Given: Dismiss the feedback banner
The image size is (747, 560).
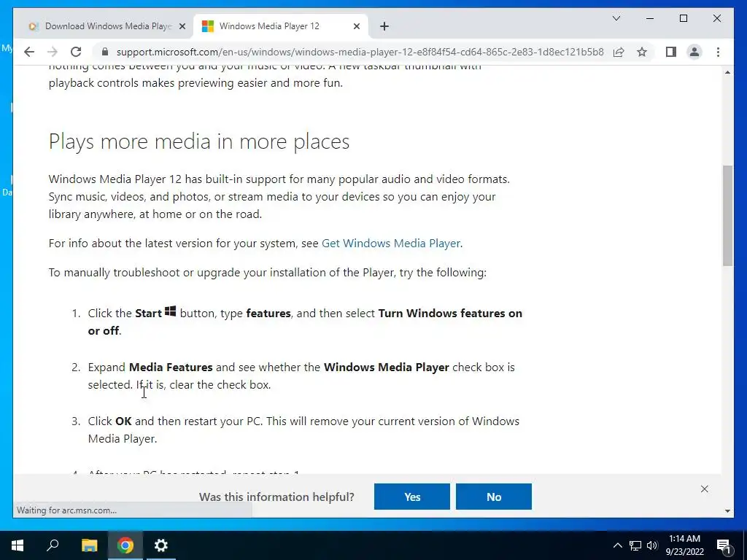Looking at the screenshot, I should coord(704,489).
